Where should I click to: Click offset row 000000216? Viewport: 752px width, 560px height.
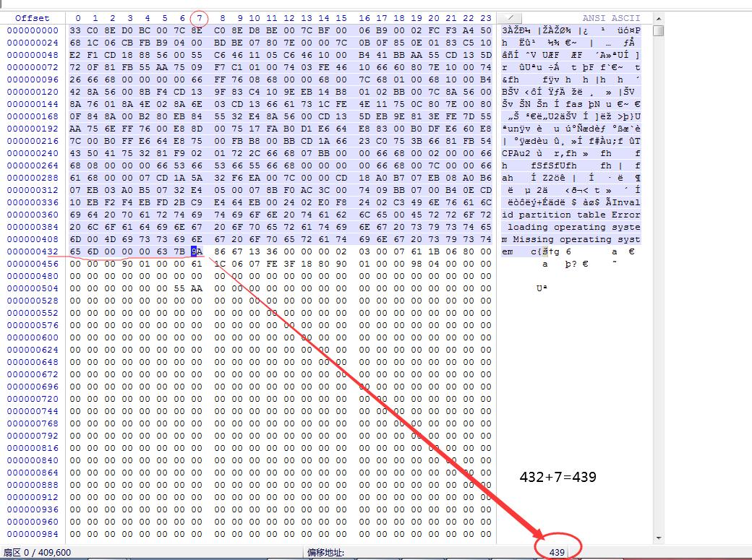pyautogui.click(x=33, y=141)
